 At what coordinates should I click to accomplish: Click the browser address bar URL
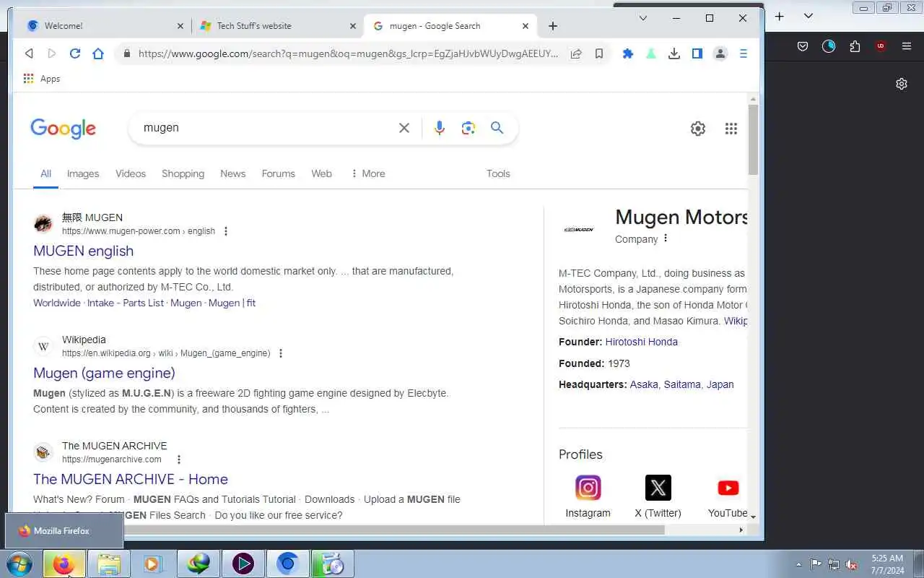click(x=348, y=53)
